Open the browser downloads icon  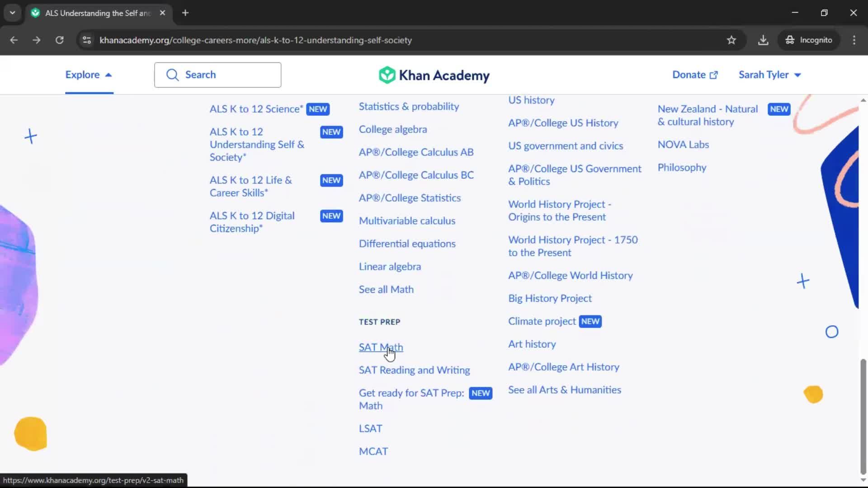763,40
